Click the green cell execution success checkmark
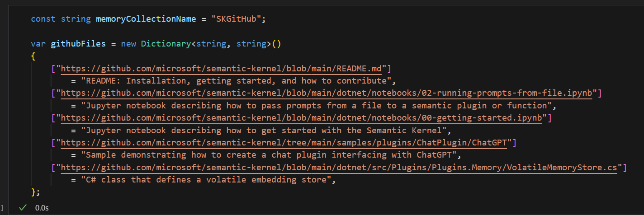This screenshot has height=215, width=644. 23,207
